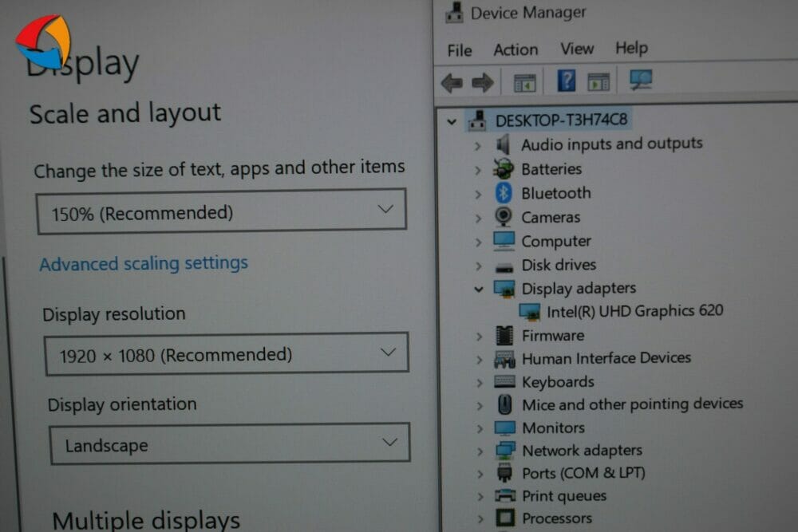
Task: Click the Processors category icon
Action: [x=505, y=518]
